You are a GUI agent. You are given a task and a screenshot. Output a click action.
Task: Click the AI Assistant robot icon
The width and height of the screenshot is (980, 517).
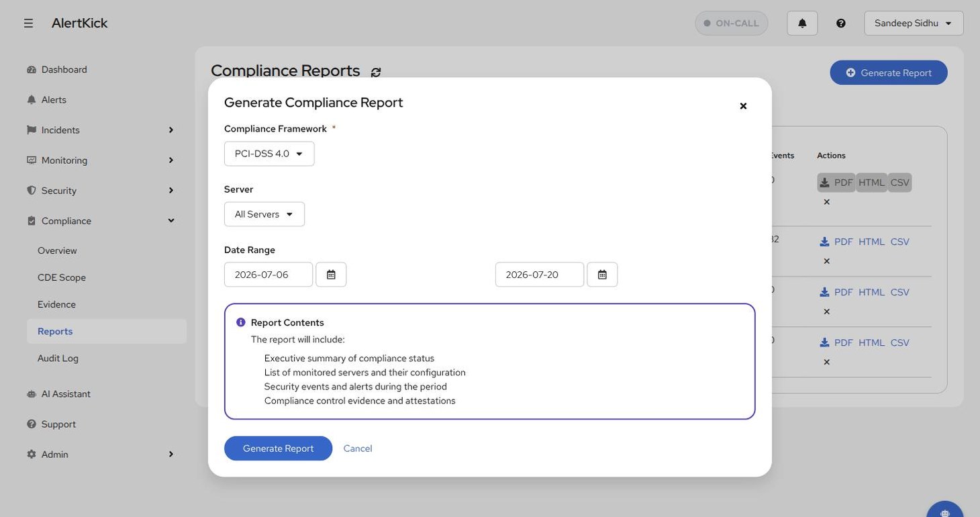(31, 394)
